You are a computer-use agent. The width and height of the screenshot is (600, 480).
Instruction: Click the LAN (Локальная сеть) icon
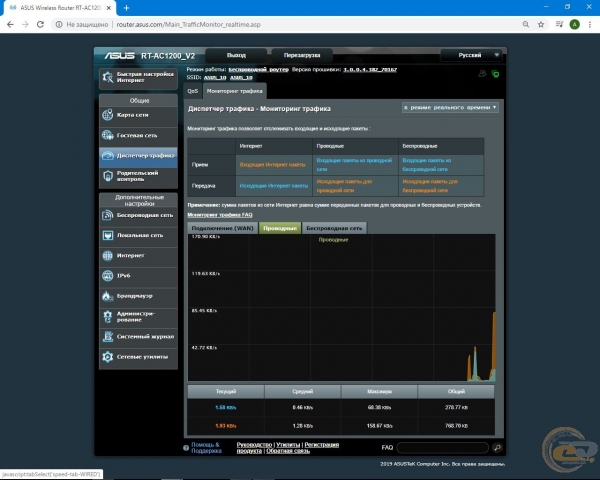click(x=108, y=235)
